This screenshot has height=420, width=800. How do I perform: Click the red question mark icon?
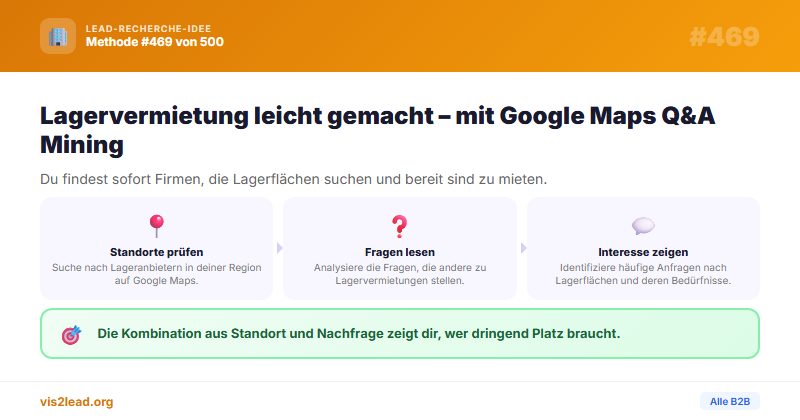click(399, 226)
